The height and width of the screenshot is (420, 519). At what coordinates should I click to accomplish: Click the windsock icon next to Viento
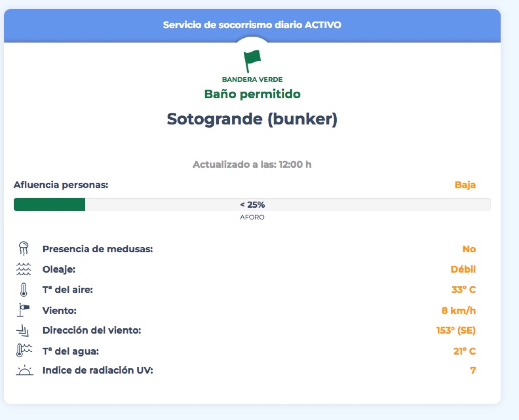point(23,310)
